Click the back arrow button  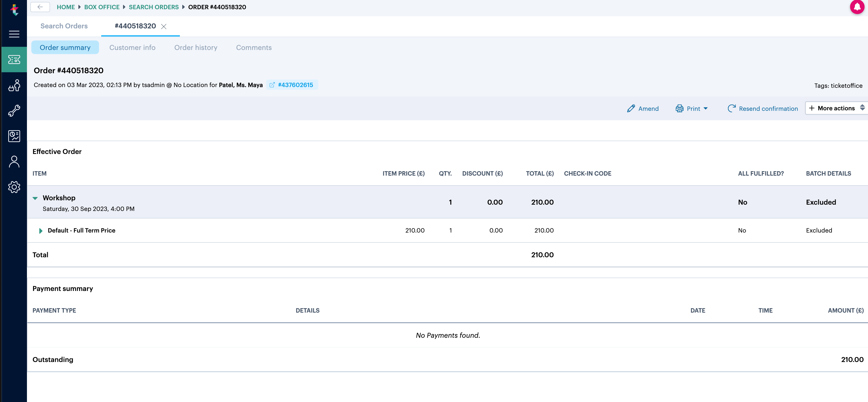40,7
